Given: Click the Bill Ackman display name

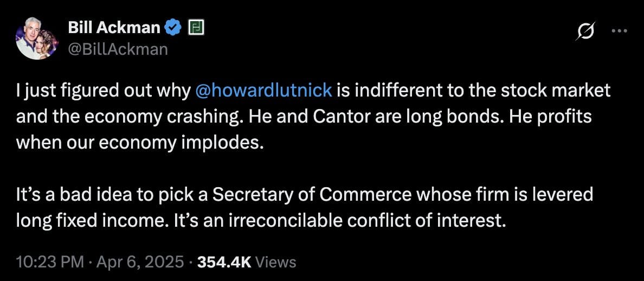Looking at the screenshot, I should point(114,28).
